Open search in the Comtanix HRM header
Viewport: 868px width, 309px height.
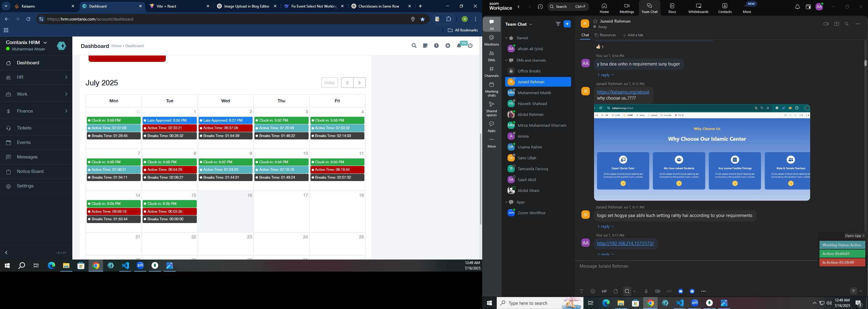pyautogui.click(x=414, y=46)
